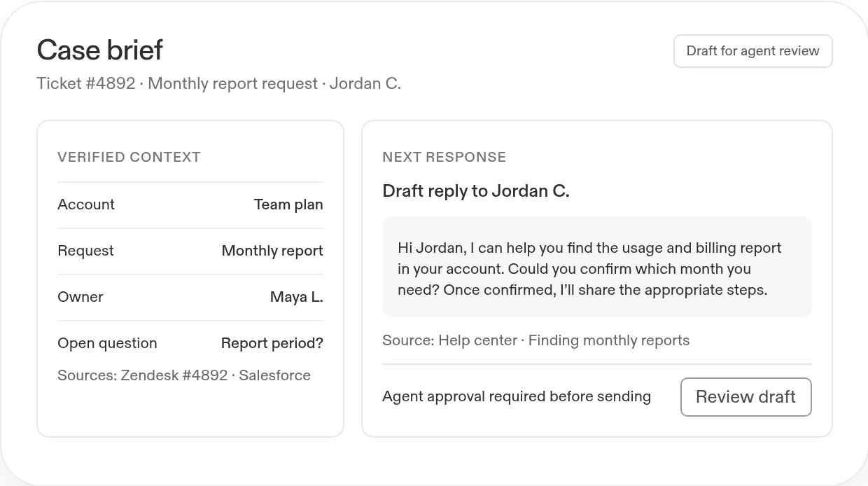Viewport: 868px width, 486px height.
Task: Click the Request row label
Action: click(85, 251)
